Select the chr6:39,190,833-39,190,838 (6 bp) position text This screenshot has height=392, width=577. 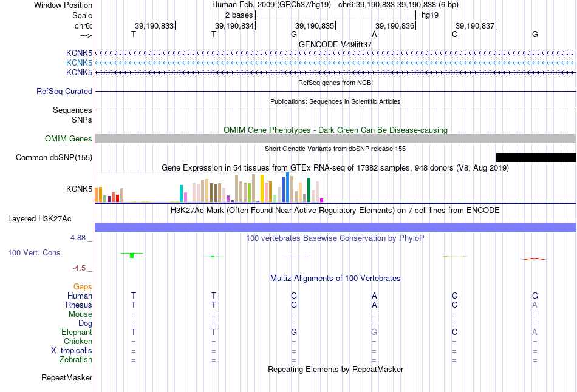(x=398, y=5)
